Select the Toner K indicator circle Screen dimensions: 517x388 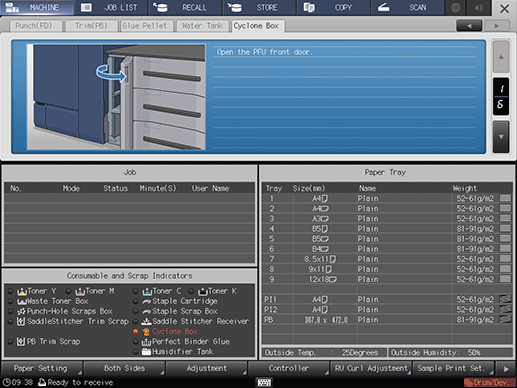tap(191, 291)
